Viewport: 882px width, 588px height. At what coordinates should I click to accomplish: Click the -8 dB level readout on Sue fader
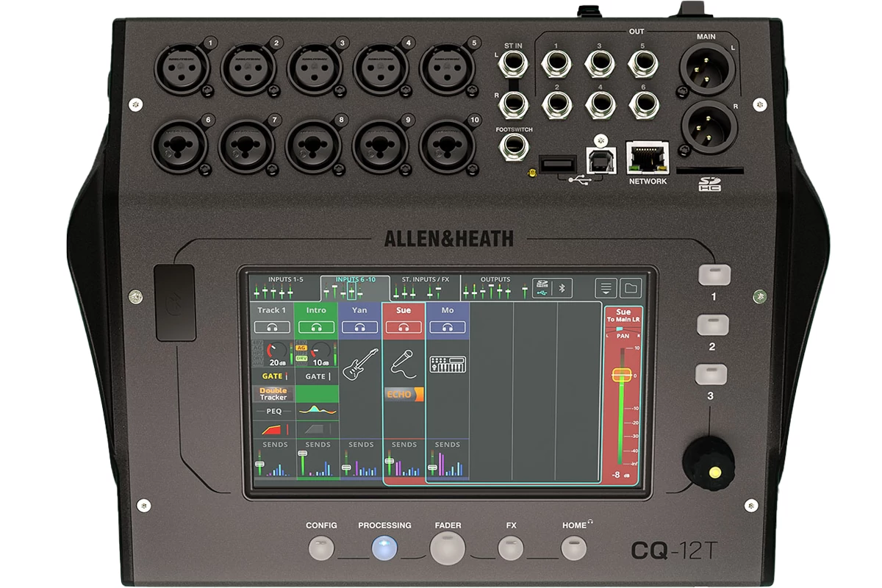coord(620,476)
